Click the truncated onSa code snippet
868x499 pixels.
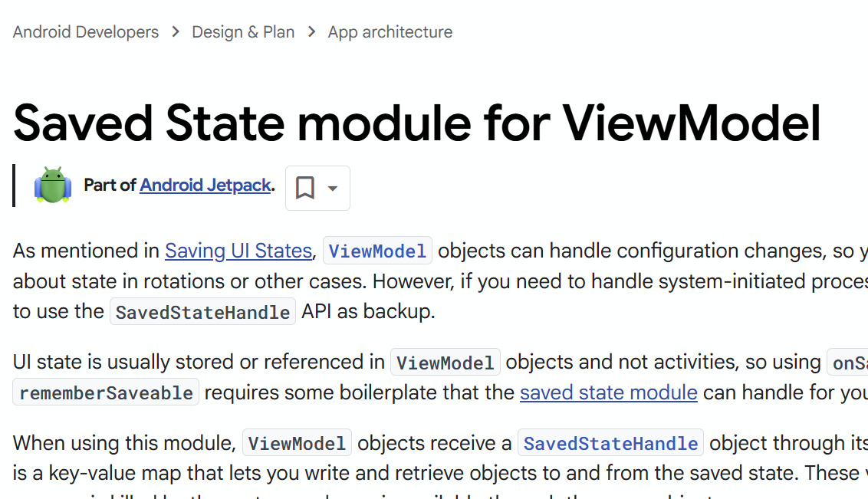click(x=849, y=363)
